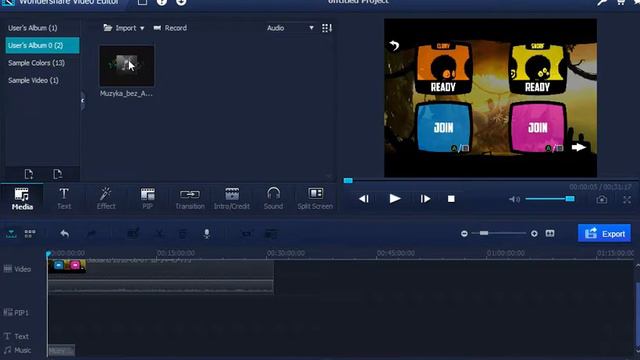Open the Audio media filter dropdown
The width and height of the screenshot is (640, 360).
[290, 28]
